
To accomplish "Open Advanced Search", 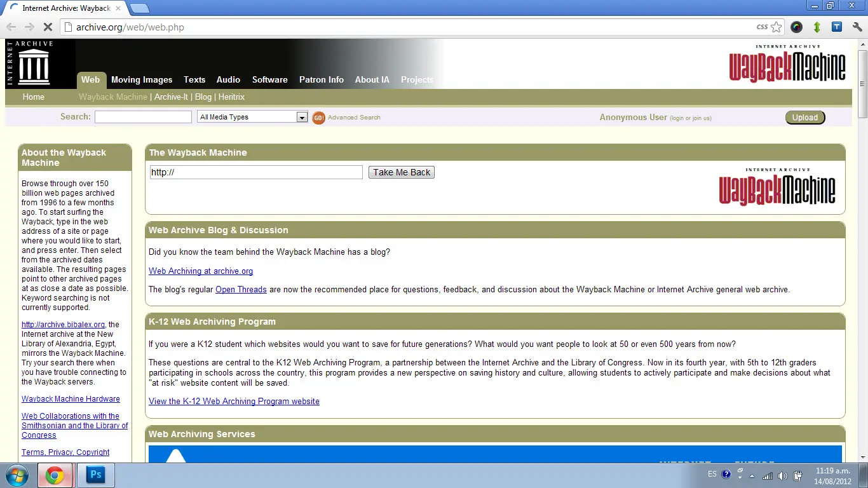I will pyautogui.click(x=354, y=118).
